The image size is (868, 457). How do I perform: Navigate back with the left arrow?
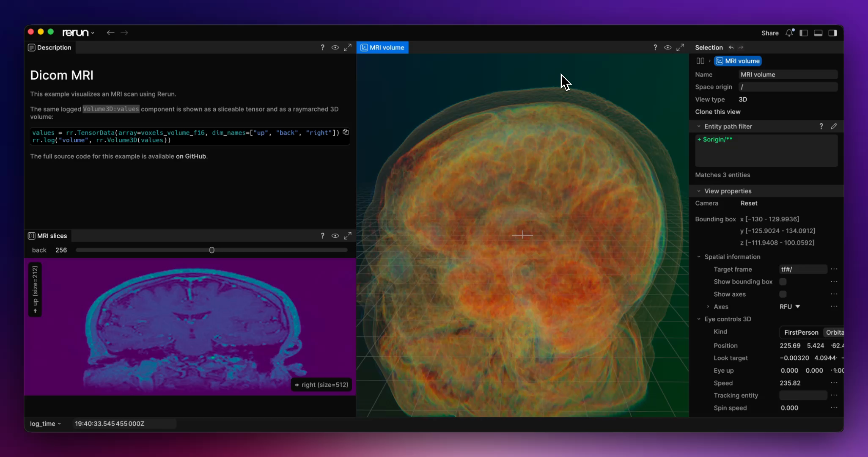pyautogui.click(x=110, y=33)
